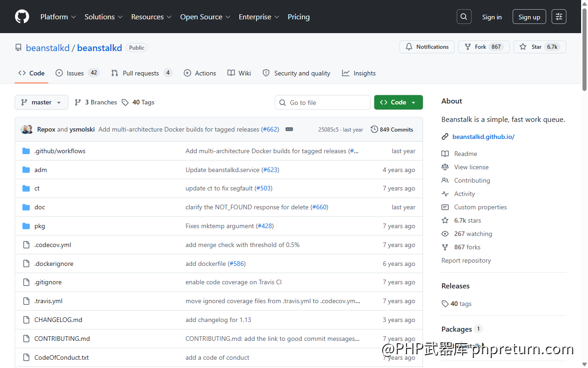
Task: Open the .codecov.yml file
Action: coord(53,245)
